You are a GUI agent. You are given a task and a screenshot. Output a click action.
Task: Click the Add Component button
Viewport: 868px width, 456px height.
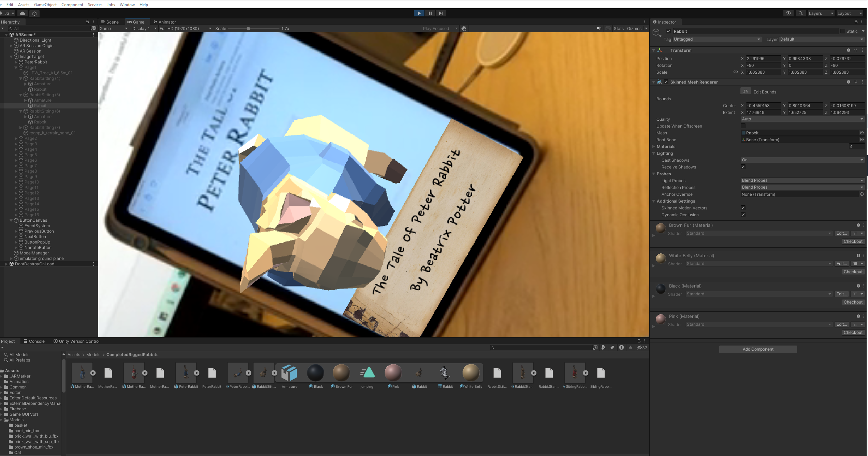click(758, 349)
